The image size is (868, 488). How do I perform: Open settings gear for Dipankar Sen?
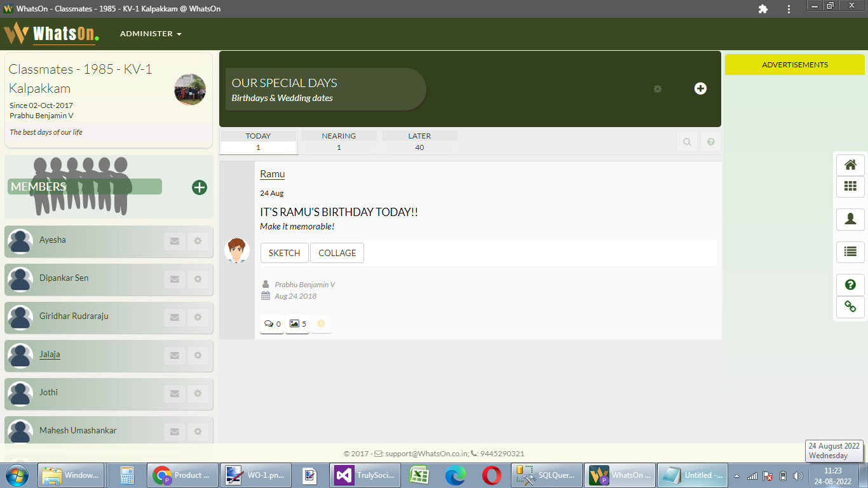tap(198, 279)
